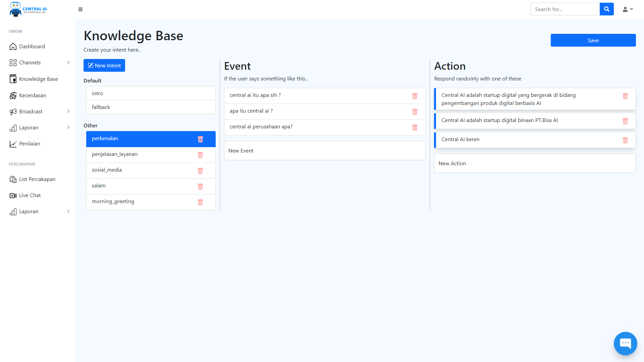Focus the Search for... input
Image resolution: width=644 pixels, height=362 pixels.
[565, 9]
